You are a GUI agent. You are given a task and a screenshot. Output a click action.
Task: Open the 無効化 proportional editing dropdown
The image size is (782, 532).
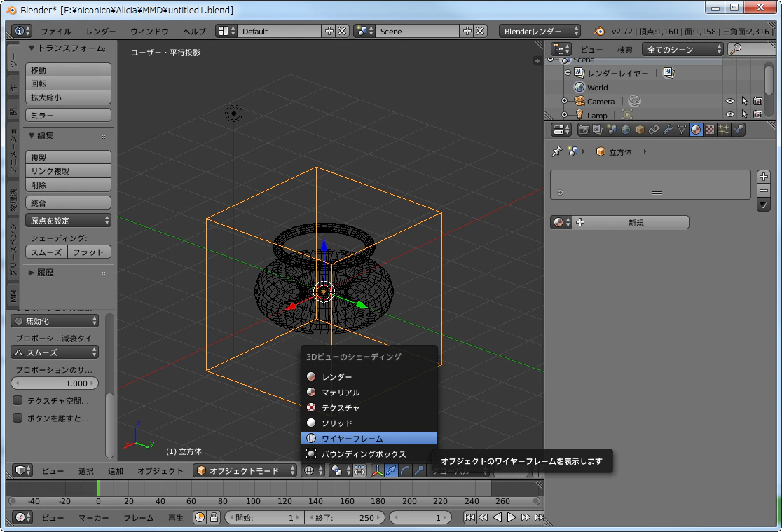[55, 321]
